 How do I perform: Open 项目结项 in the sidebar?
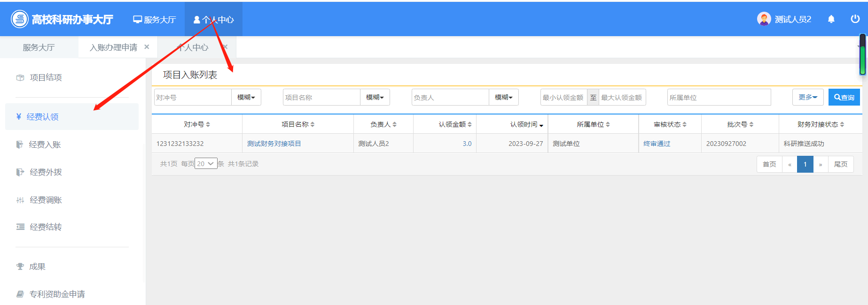point(46,77)
